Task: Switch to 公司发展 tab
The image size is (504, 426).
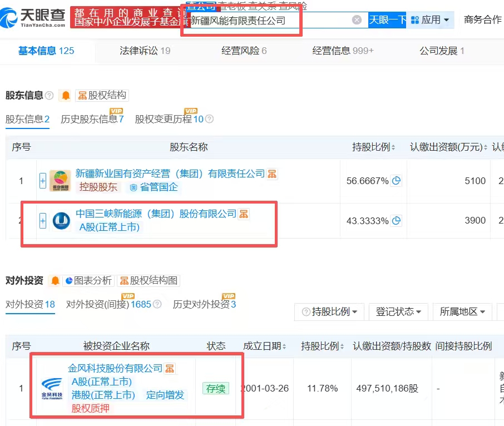Action: [442, 51]
